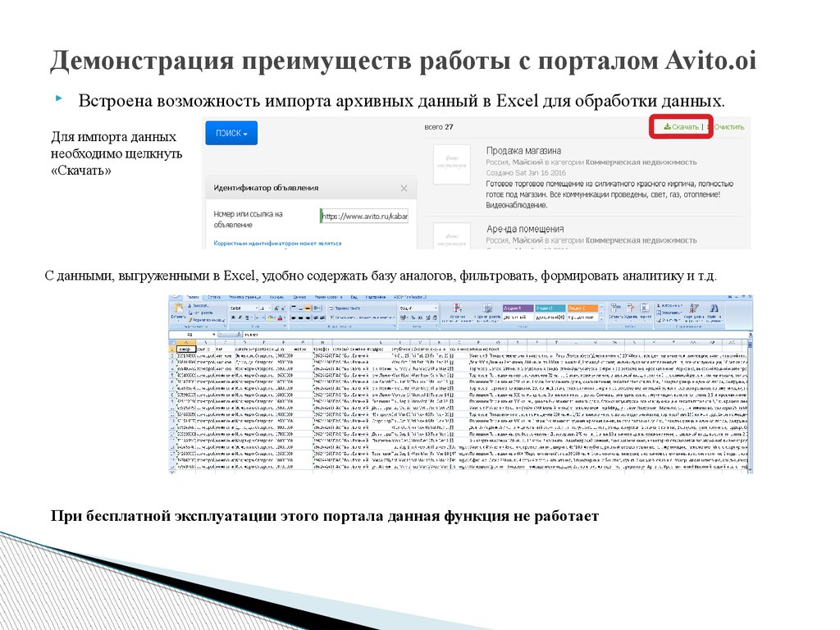
Task: Click the Format as Table icon
Action: tap(487, 308)
